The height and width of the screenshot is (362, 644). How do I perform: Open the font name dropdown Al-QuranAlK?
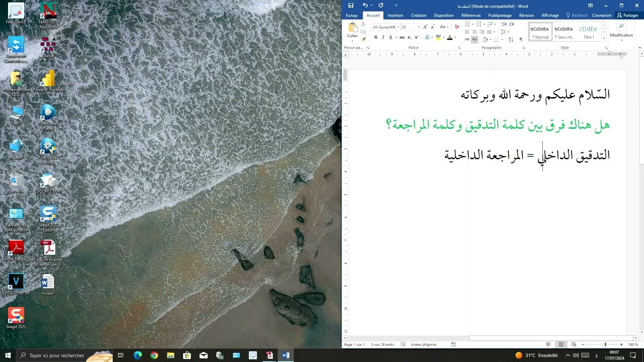pyautogui.click(x=398, y=27)
